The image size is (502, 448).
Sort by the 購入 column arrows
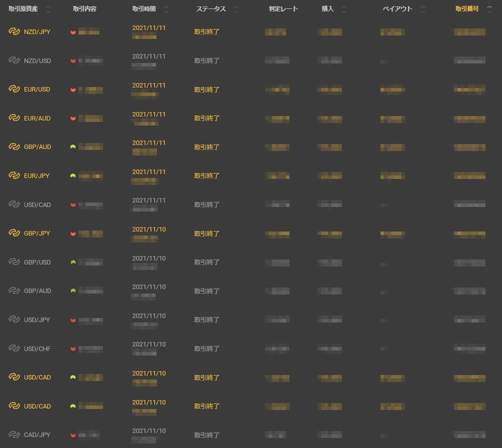click(x=343, y=9)
